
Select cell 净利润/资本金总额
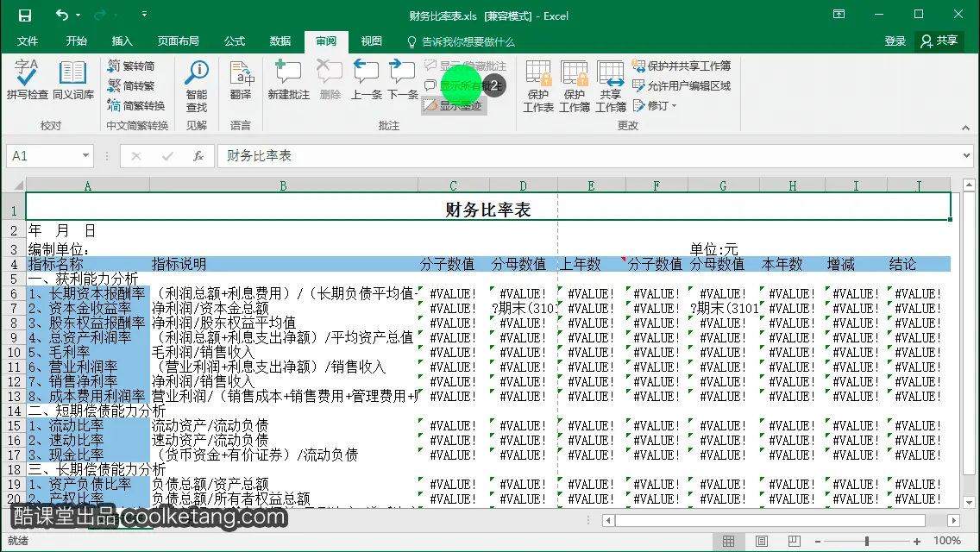284,308
